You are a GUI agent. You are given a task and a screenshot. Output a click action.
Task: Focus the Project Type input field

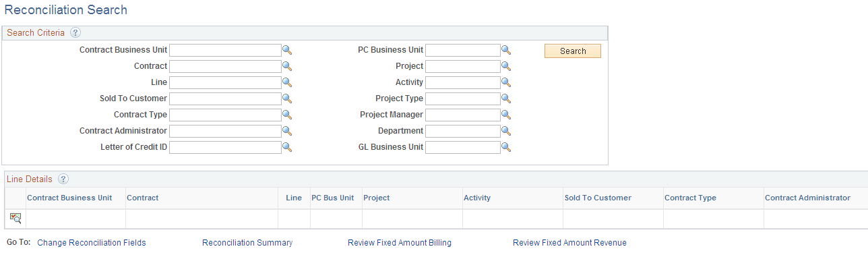(463, 98)
